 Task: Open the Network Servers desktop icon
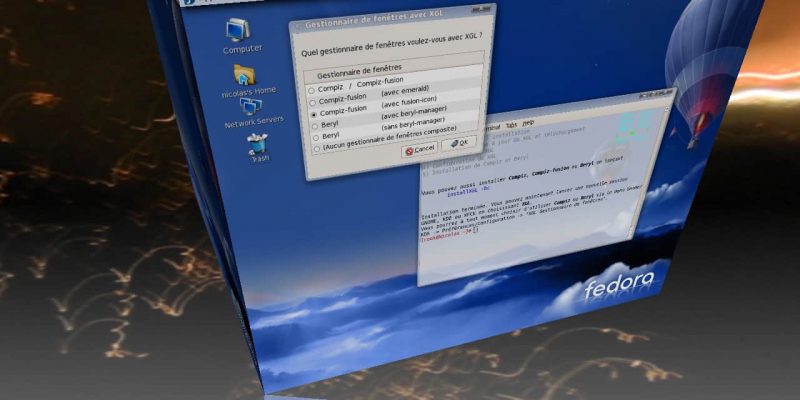click(x=251, y=106)
